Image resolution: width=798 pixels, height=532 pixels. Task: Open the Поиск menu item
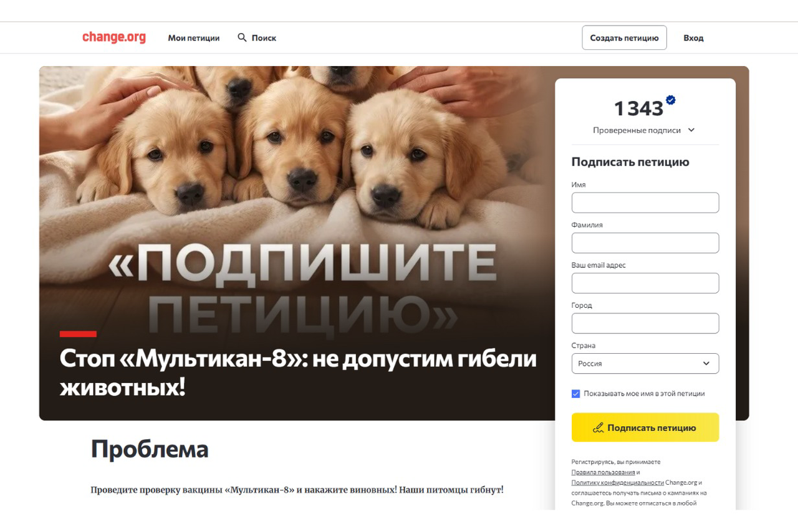pos(264,38)
